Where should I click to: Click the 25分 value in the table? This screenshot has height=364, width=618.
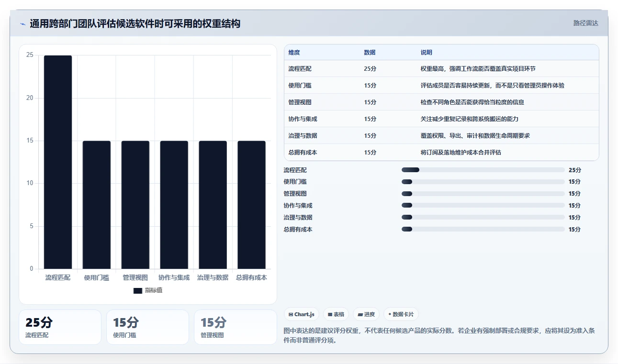[x=370, y=69]
